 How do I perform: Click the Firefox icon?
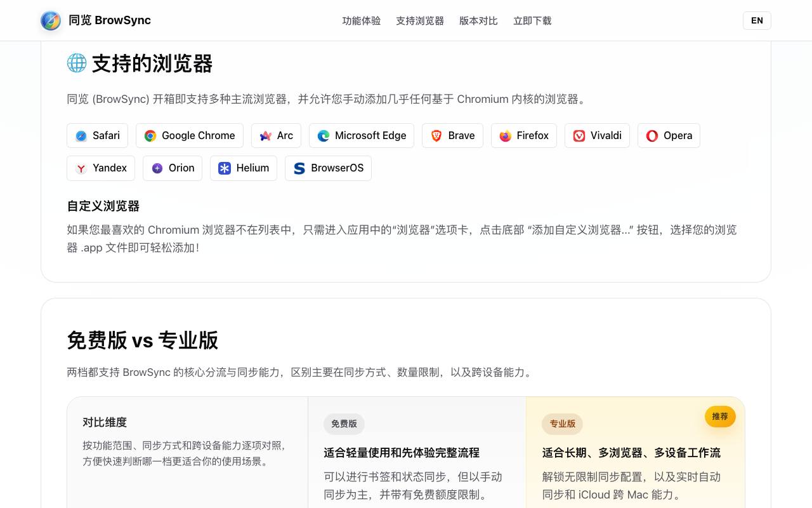point(506,136)
